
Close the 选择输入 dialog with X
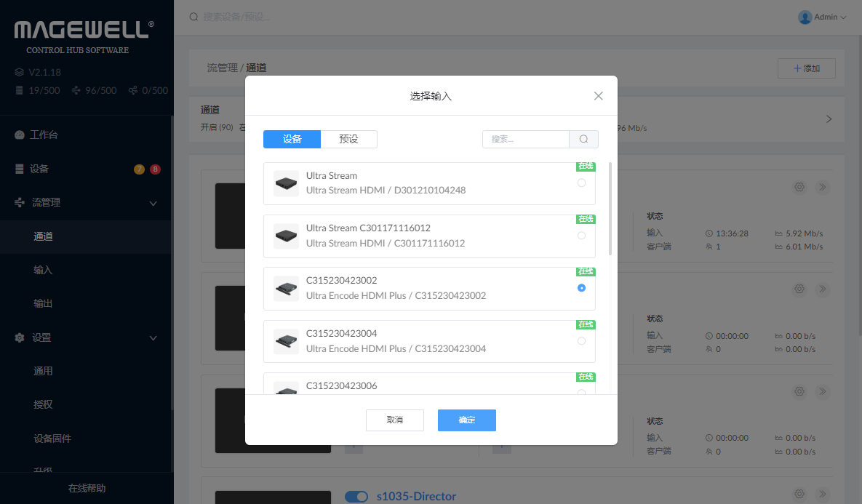coord(599,96)
